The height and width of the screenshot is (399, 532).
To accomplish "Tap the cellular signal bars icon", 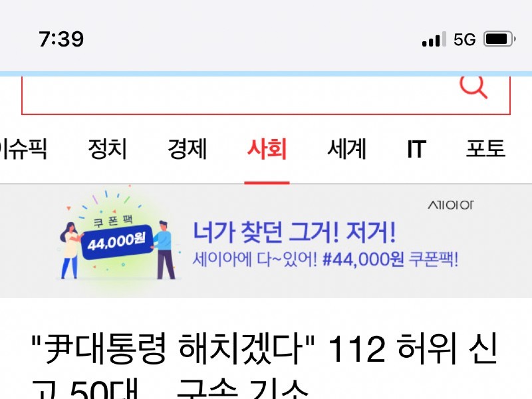I will coord(434,39).
